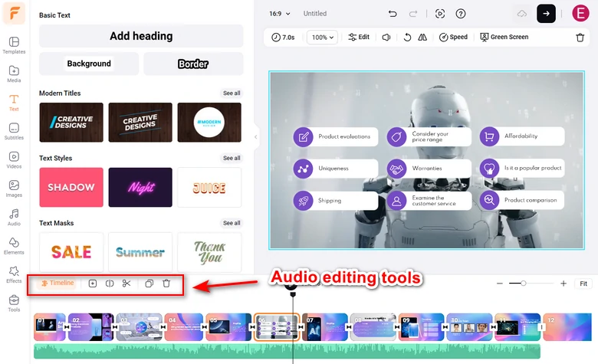Image resolution: width=598 pixels, height=364 pixels.
Task: Edit the Untitled project name
Action: (x=315, y=14)
